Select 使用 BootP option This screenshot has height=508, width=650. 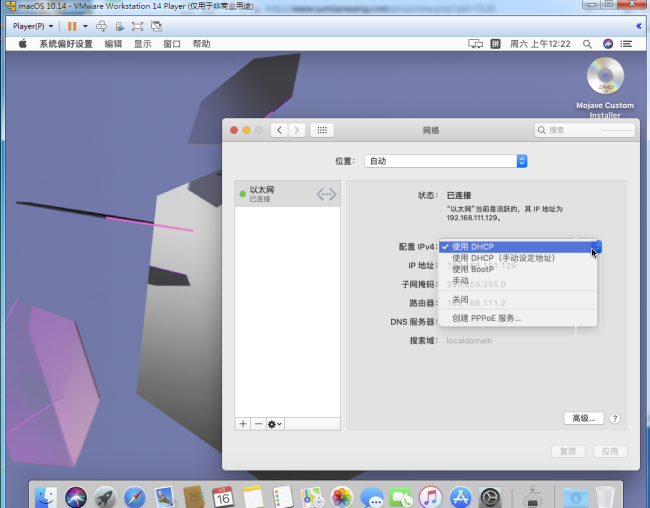(518, 269)
